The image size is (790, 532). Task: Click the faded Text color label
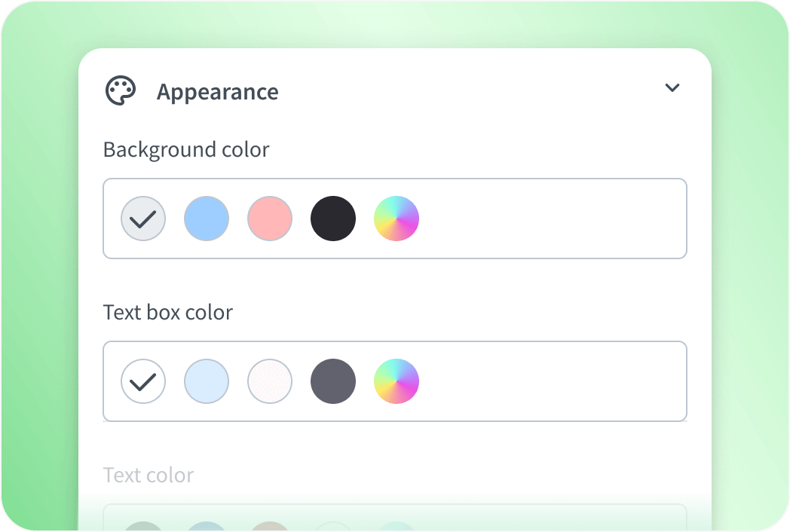click(149, 475)
